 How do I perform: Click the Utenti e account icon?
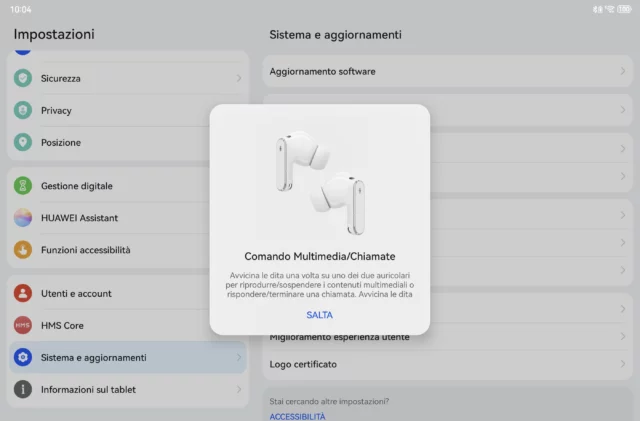pos(23,294)
